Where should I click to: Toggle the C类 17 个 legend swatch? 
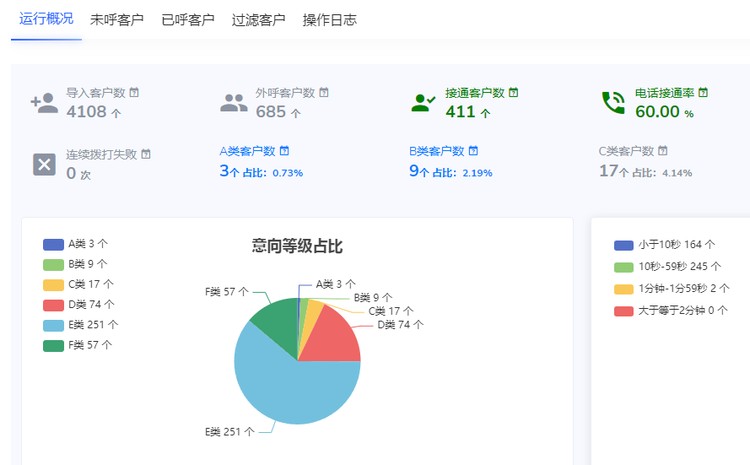53,285
